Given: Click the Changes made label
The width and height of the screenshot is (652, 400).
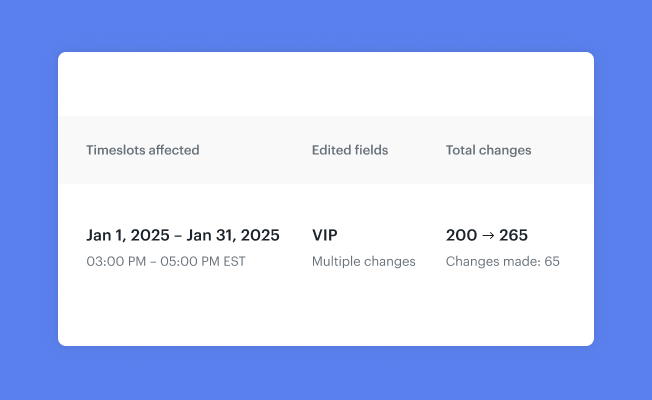Looking at the screenshot, I should pyautogui.click(x=493, y=262).
